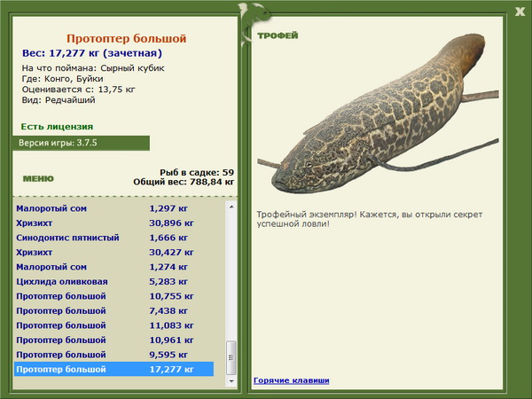532x399 pixels.
Task: Select Протоптер большой 9,595 кг row
Action: (x=114, y=355)
